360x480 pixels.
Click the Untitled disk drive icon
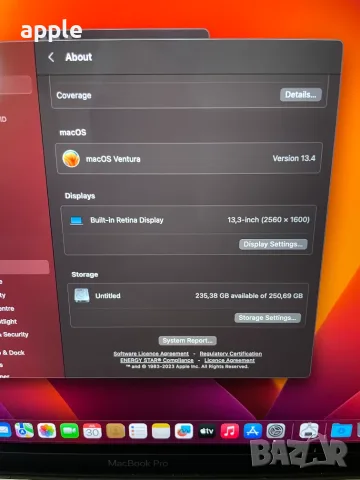tap(82, 295)
